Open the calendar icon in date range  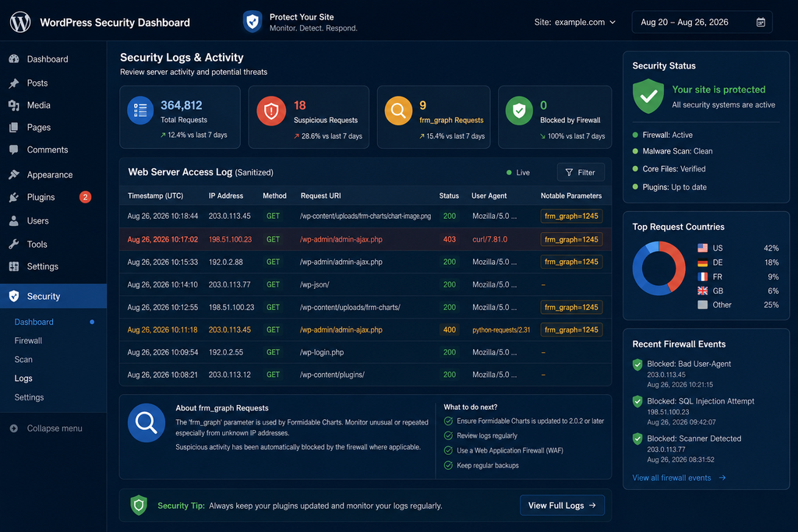coord(761,22)
